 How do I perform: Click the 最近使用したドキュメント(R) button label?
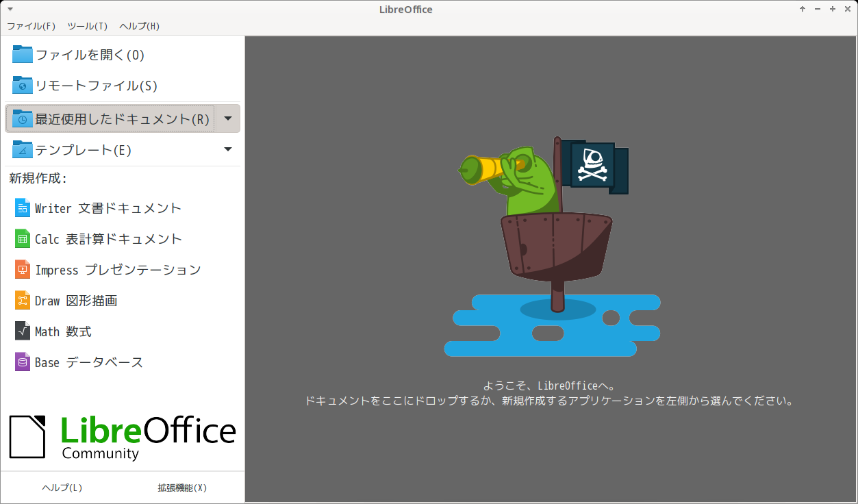(123, 119)
